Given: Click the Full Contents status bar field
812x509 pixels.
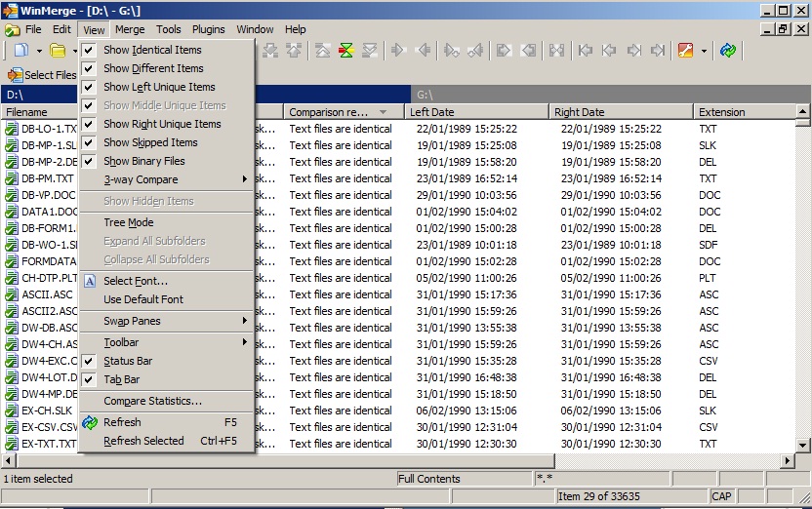Looking at the screenshot, I should (x=465, y=479).
